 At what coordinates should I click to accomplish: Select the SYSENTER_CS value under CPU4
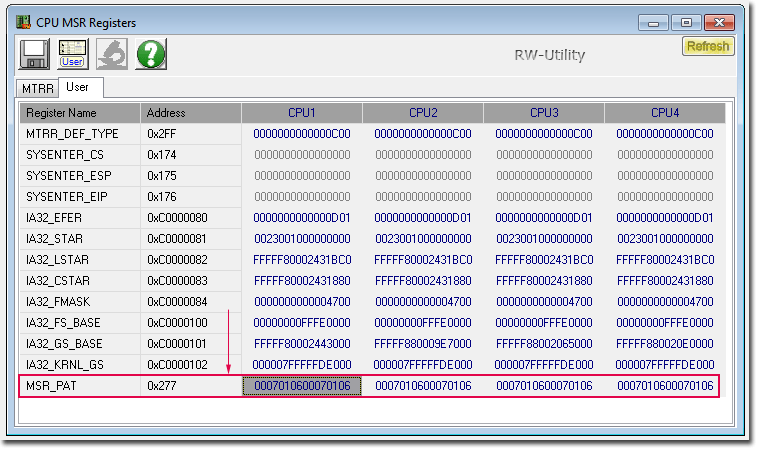(x=665, y=155)
